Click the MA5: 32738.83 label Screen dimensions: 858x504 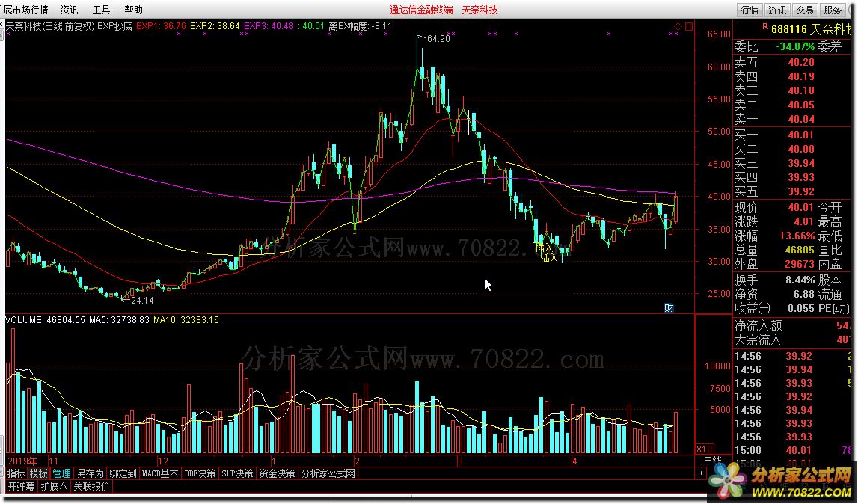coord(119,319)
